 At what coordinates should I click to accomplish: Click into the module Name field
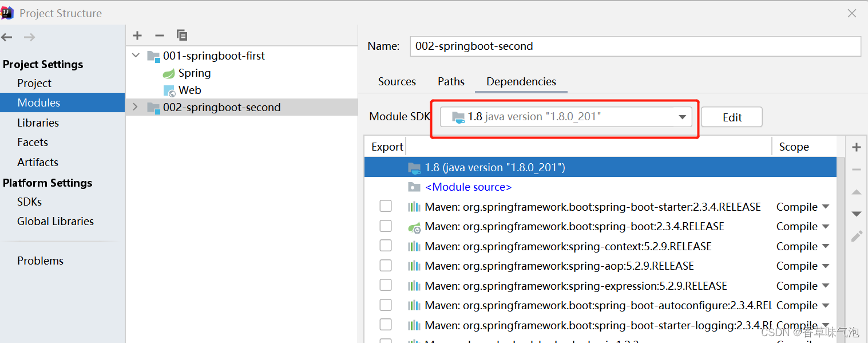pyautogui.click(x=635, y=46)
